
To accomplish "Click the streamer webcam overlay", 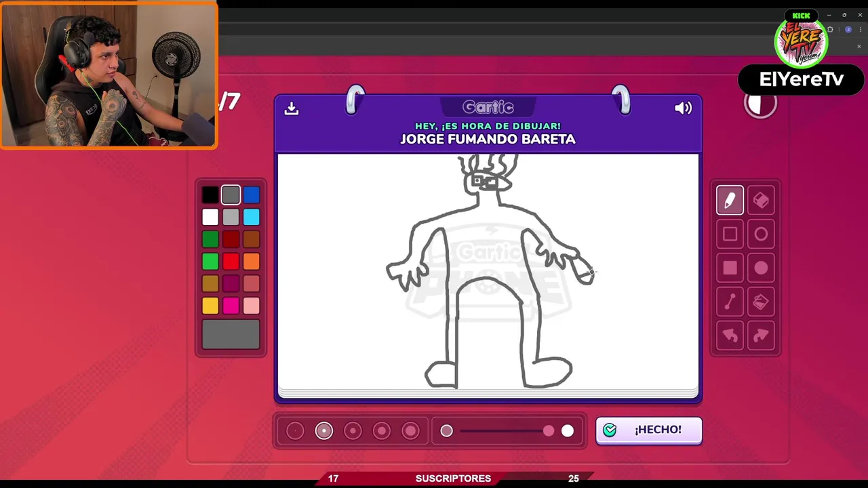I will pyautogui.click(x=109, y=75).
